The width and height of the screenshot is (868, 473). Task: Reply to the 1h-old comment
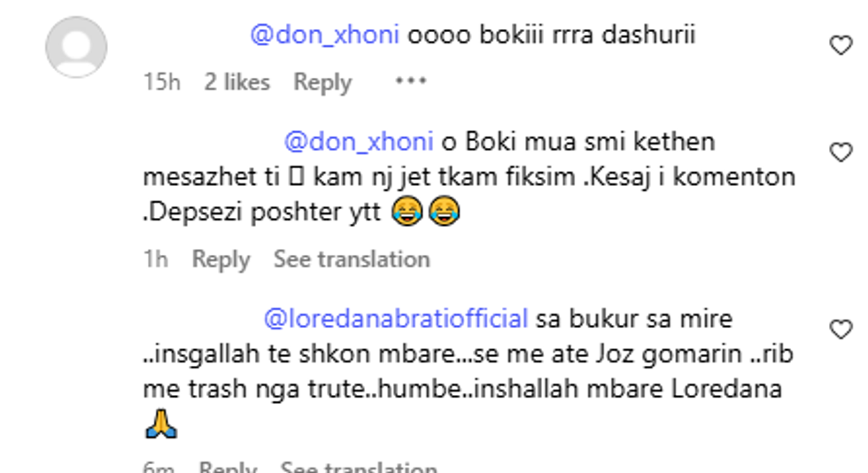click(221, 260)
